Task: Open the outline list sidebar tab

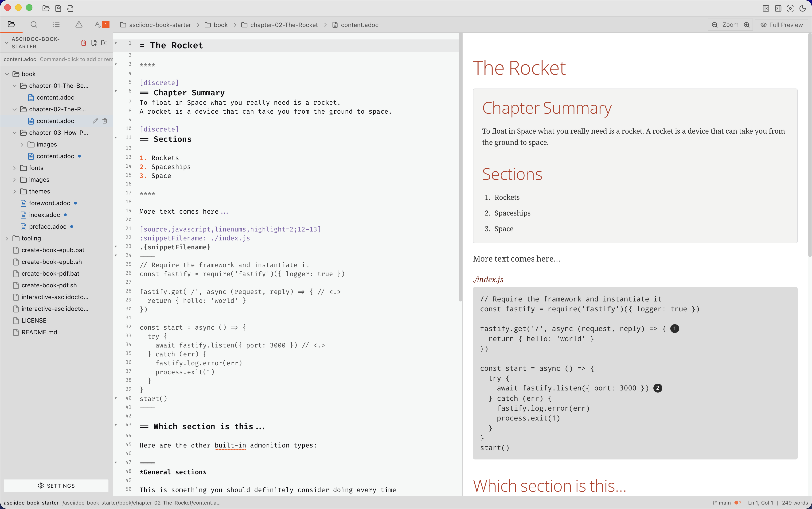Action: pos(56,24)
